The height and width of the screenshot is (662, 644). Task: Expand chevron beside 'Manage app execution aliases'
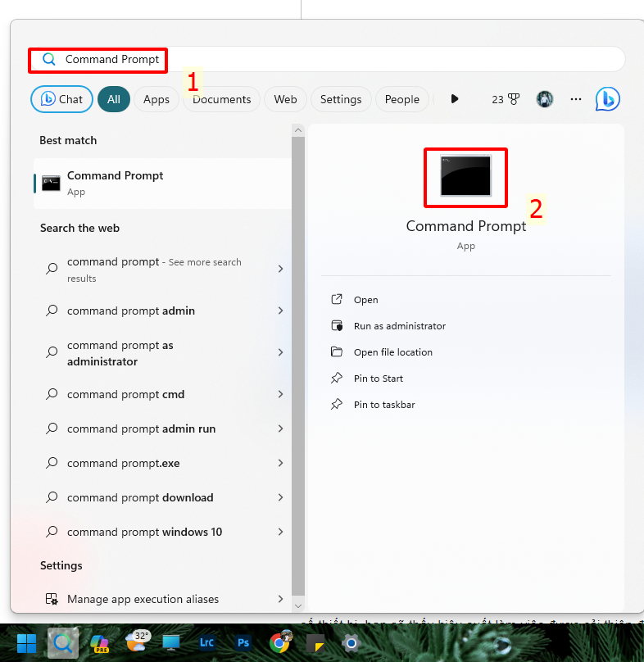pyautogui.click(x=280, y=599)
